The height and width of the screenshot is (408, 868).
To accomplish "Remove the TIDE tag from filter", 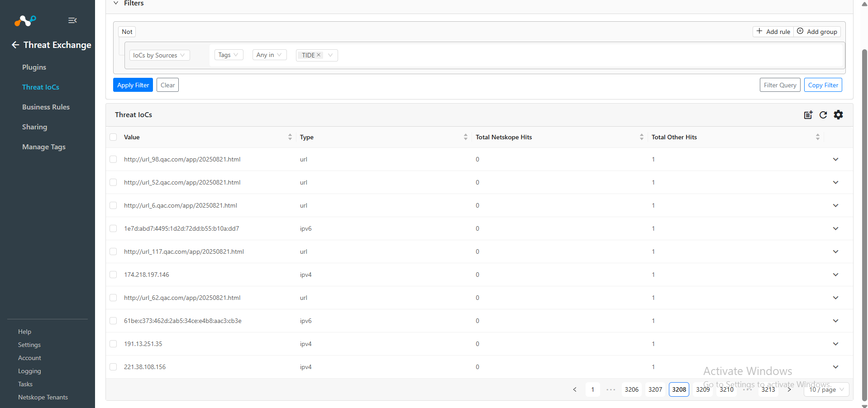I will click(319, 55).
